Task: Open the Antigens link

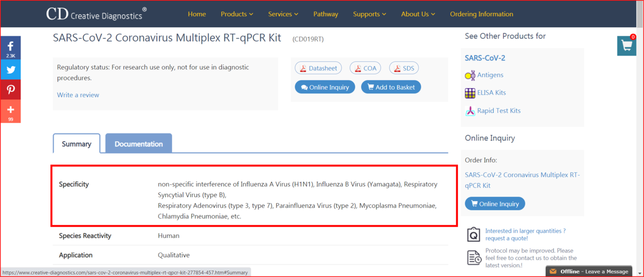Action: click(490, 75)
